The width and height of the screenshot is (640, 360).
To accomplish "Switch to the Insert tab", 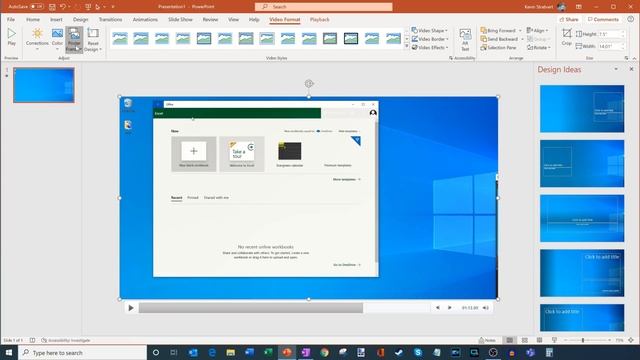I will tap(56, 20).
